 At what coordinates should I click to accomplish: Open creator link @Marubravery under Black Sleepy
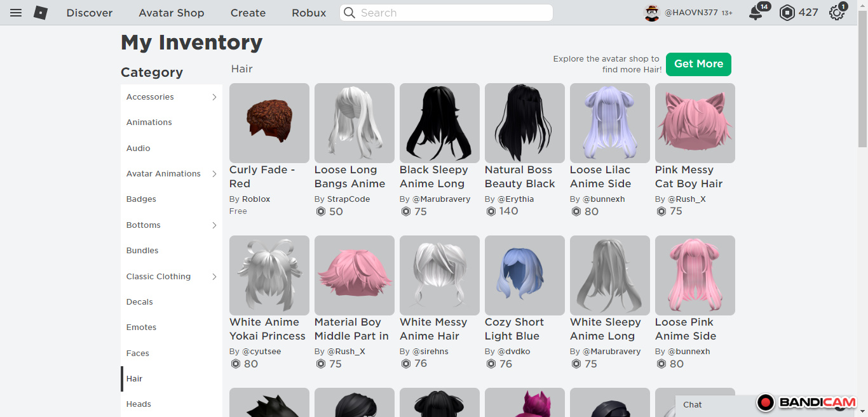coord(441,199)
